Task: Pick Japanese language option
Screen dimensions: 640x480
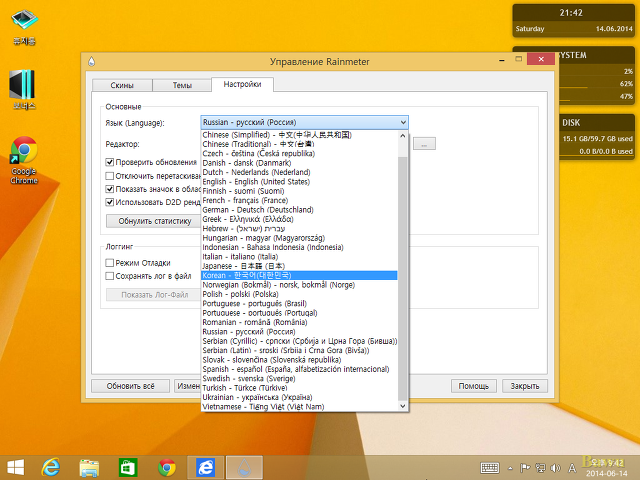Action: (x=299, y=266)
